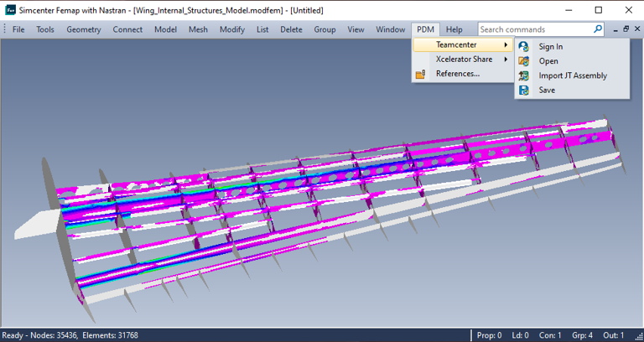644x342 pixels.
Task: Click the Out: 1 status indicator
Action: 613,335
